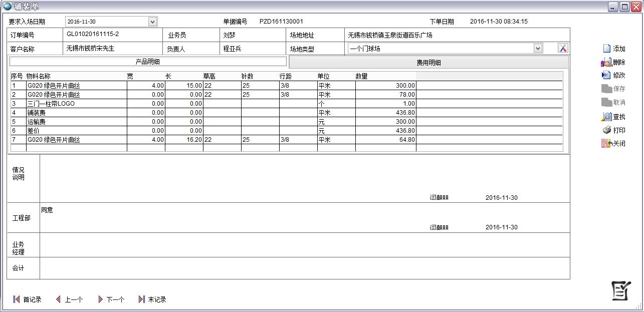The width and height of the screenshot is (644, 312).
Task: Jump to 末记录 (last record)
Action: tap(141, 299)
